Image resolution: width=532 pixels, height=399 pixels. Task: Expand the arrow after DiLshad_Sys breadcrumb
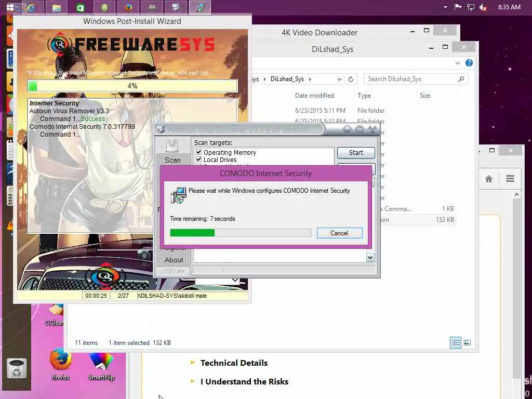coord(310,79)
